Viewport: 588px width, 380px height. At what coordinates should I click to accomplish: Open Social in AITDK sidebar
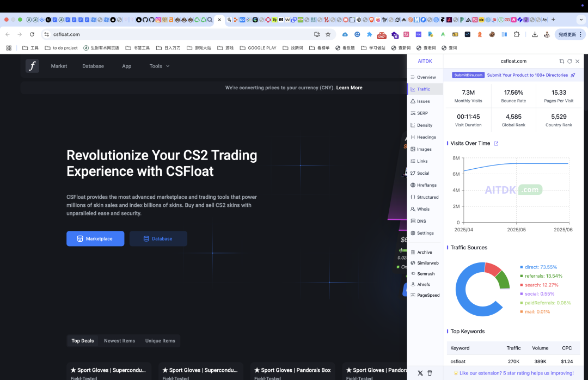coord(425,173)
